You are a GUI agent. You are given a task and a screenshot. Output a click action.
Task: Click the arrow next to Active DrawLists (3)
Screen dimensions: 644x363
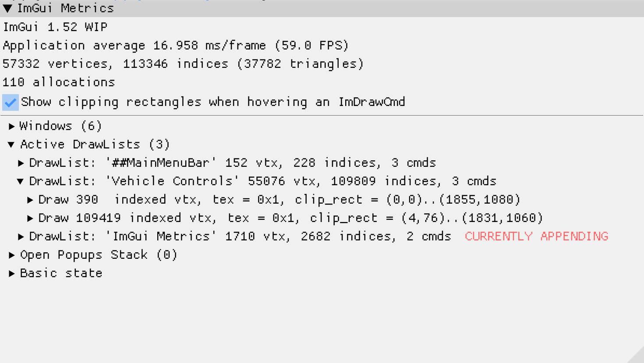coord(11,144)
